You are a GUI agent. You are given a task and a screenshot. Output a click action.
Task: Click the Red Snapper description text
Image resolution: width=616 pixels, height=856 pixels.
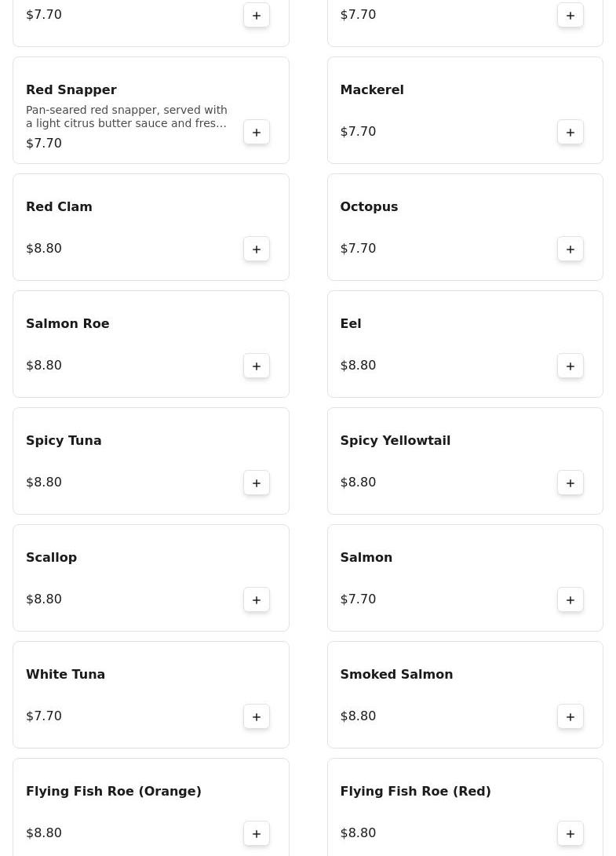126,116
